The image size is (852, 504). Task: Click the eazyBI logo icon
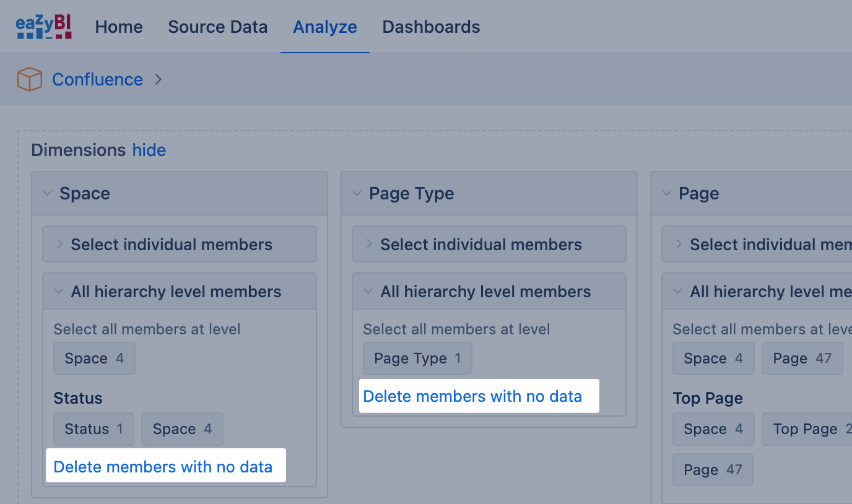click(44, 27)
